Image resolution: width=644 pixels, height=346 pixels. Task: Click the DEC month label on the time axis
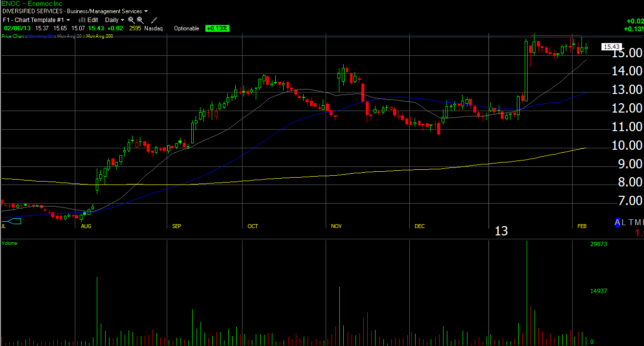click(x=420, y=226)
